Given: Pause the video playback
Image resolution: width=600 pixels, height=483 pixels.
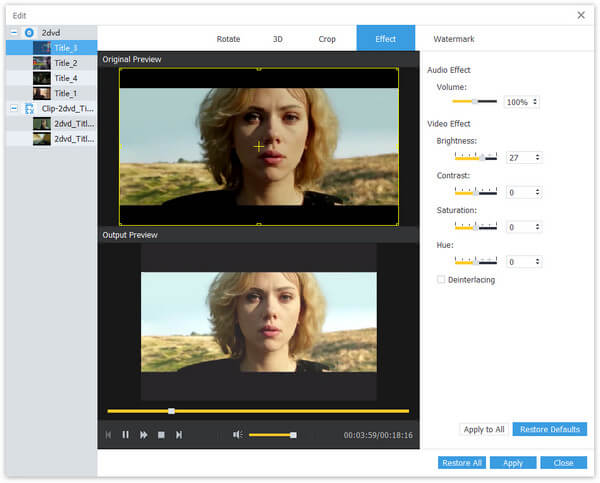Looking at the screenshot, I should tap(126, 435).
